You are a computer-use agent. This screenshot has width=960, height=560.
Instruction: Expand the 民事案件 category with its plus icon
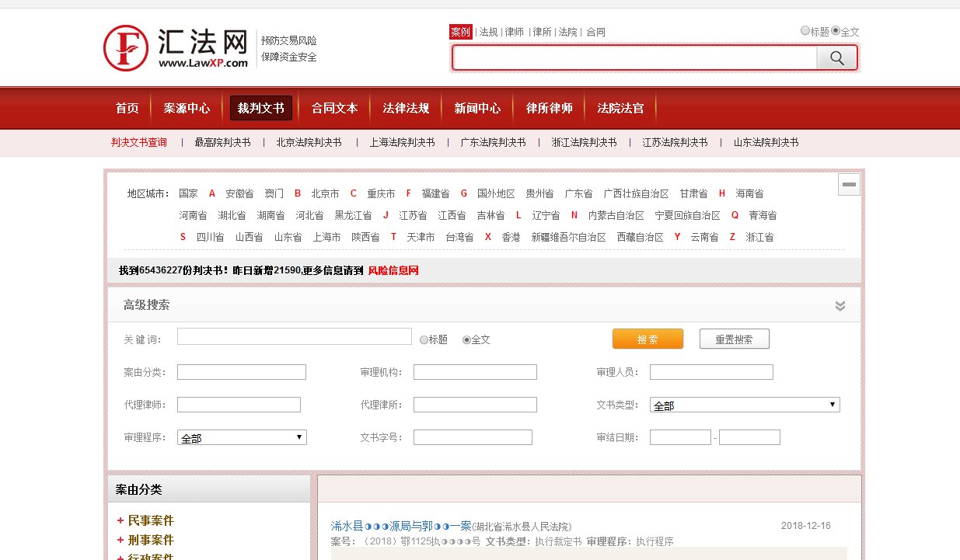[119, 520]
